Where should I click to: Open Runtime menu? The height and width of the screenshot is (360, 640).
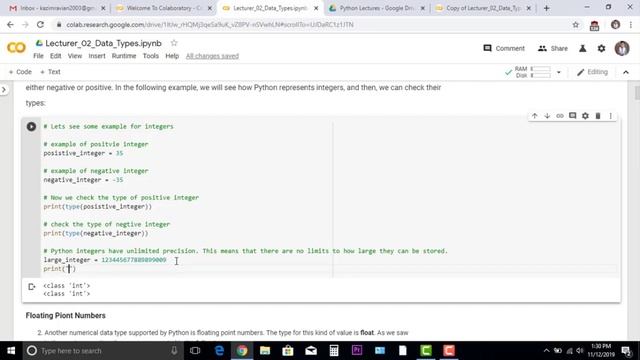pos(124,56)
